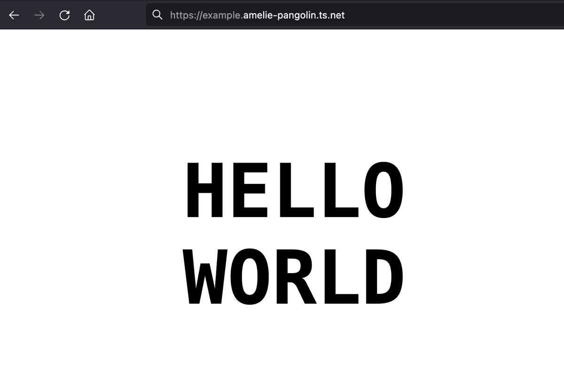Click the back navigation arrow

14,15
